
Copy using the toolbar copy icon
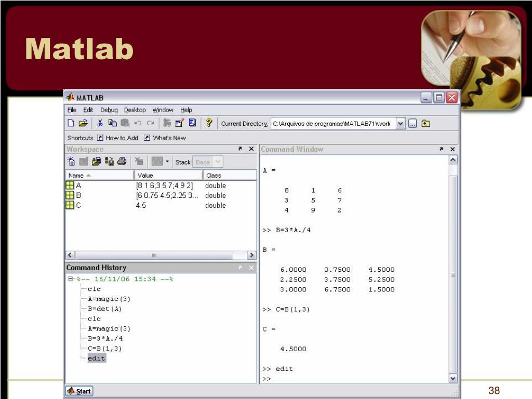(x=113, y=123)
